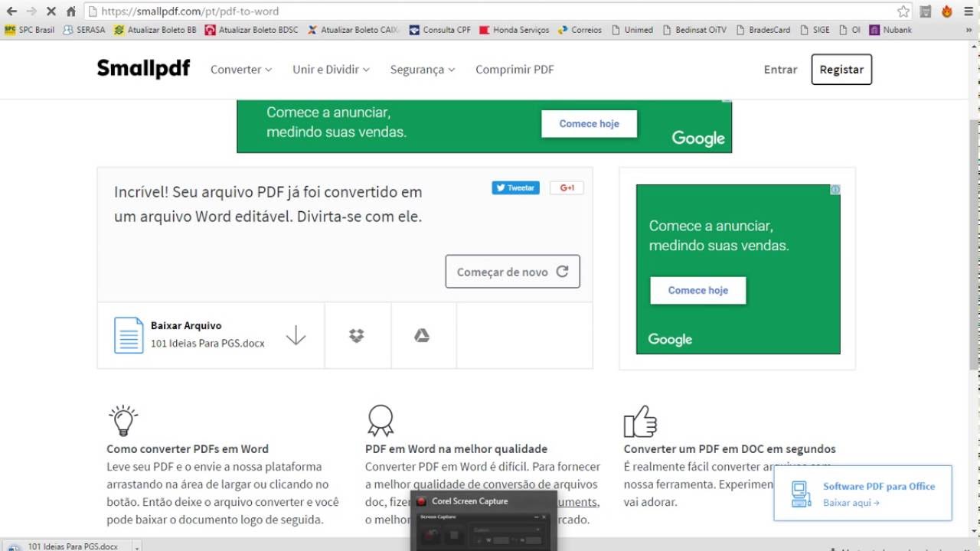Image resolution: width=980 pixels, height=551 pixels.
Task: Open the Atualizar Boleto BDSC bookmark
Action: tap(252, 30)
